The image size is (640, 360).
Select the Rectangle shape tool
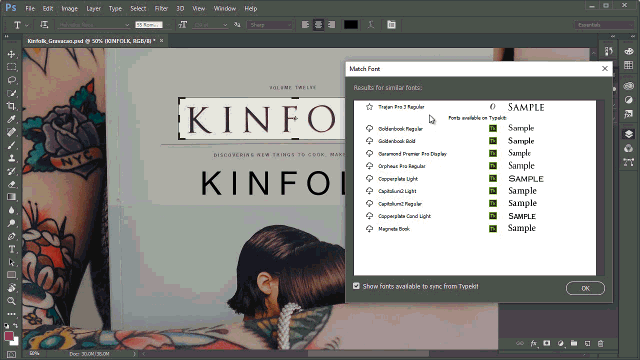pyautogui.click(x=11, y=275)
